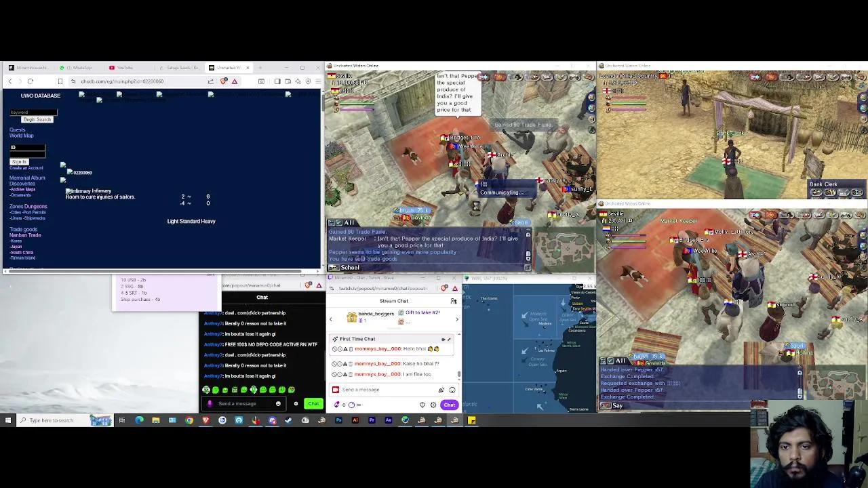Viewport: 868px width, 488px height.
Task: Click the Light Standard Heavy text
Action: pos(191,221)
